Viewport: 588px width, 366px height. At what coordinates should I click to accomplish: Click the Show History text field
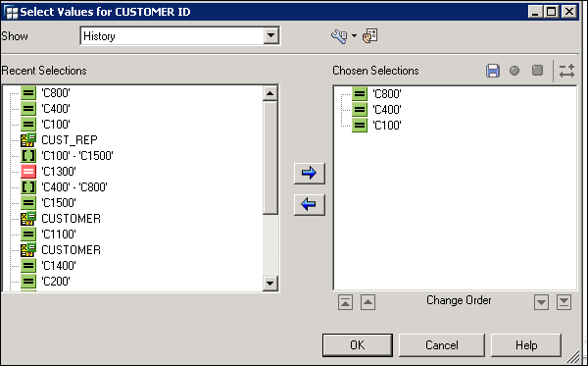(x=172, y=36)
